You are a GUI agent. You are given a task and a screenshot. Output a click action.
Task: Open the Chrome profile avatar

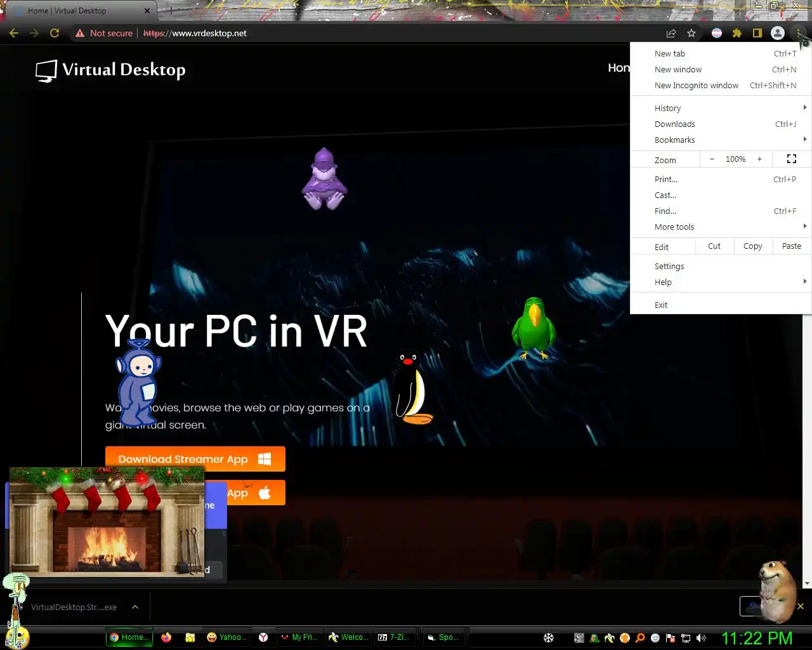tap(778, 33)
